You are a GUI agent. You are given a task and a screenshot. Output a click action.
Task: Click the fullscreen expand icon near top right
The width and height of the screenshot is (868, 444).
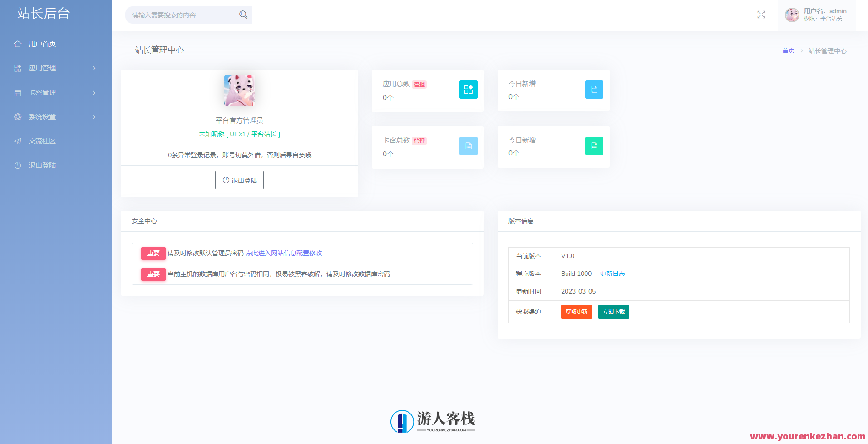pyautogui.click(x=761, y=15)
